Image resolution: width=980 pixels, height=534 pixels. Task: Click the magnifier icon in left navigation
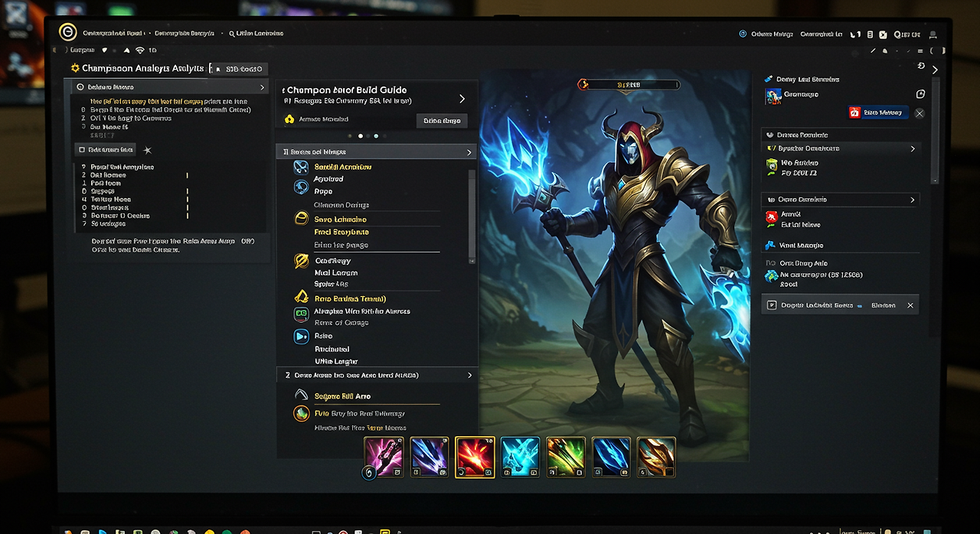pyautogui.click(x=232, y=34)
